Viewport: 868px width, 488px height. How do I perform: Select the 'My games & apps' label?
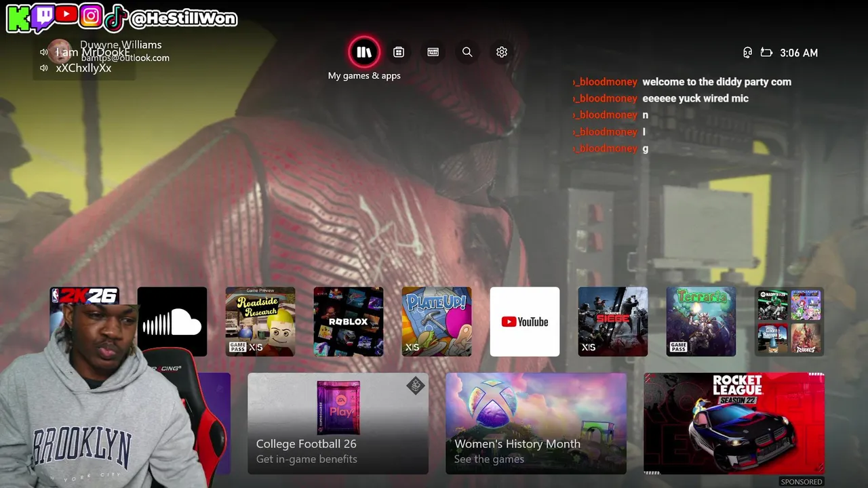364,76
